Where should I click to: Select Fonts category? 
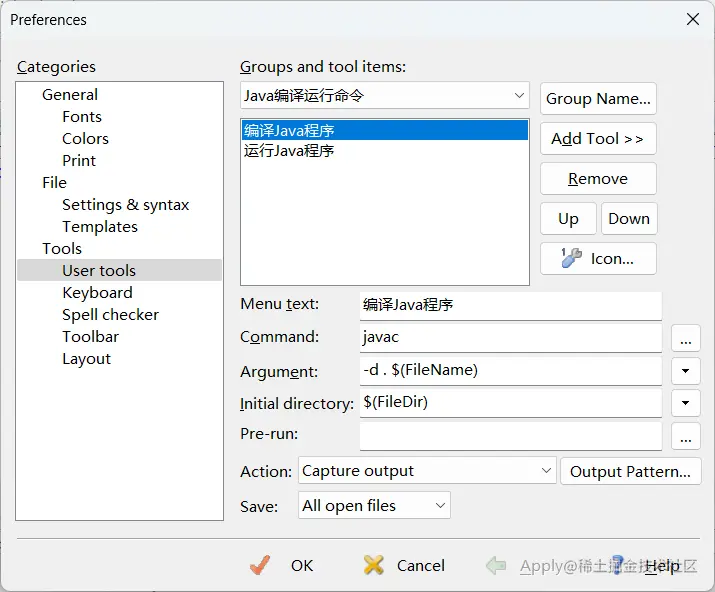tap(82, 117)
